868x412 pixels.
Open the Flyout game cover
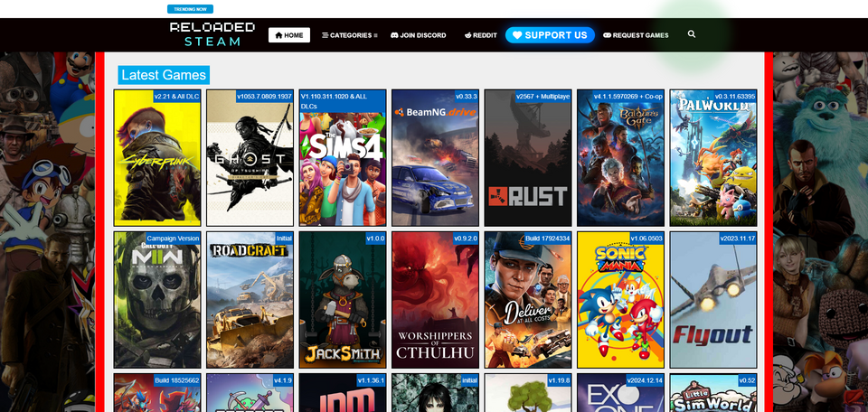click(x=713, y=300)
